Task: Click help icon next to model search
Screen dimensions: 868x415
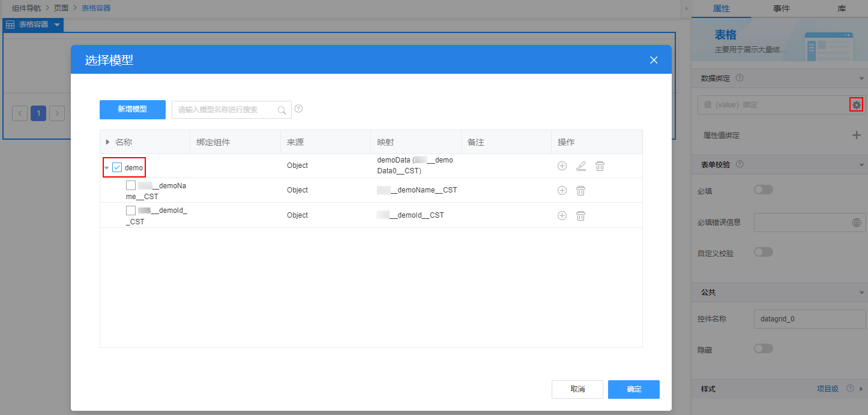Action: [298, 109]
